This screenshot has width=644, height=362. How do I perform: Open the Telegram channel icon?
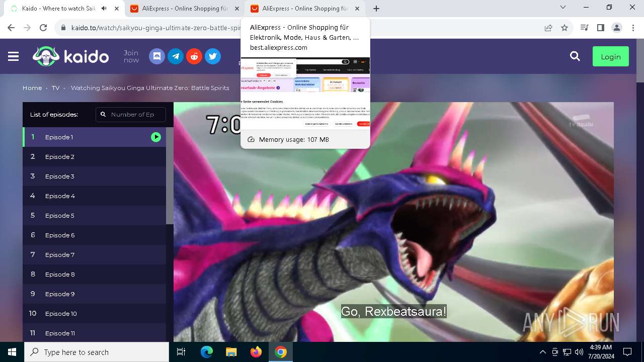click(176, 56)
